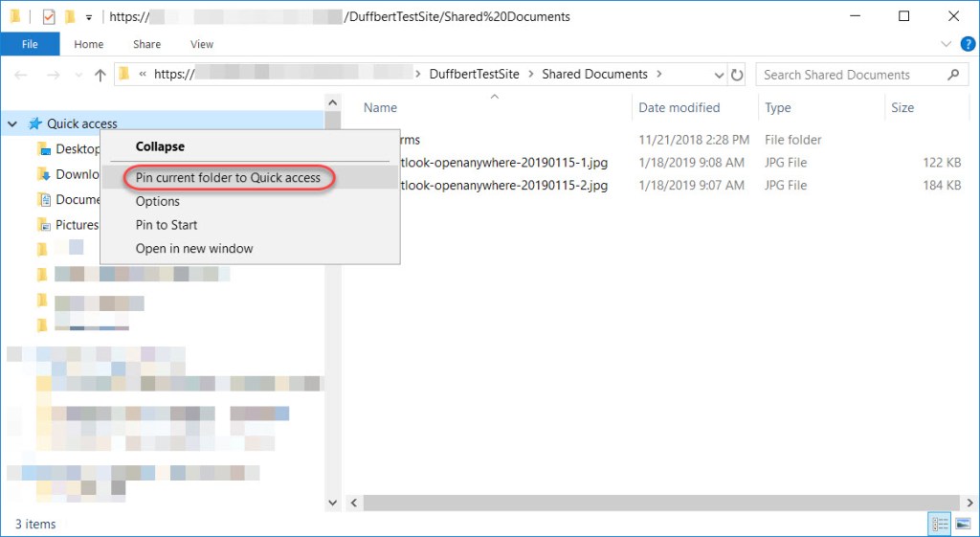The image size is (980, 537).
Task: Open the address bar history dropdown
Action: pos(720,75)
